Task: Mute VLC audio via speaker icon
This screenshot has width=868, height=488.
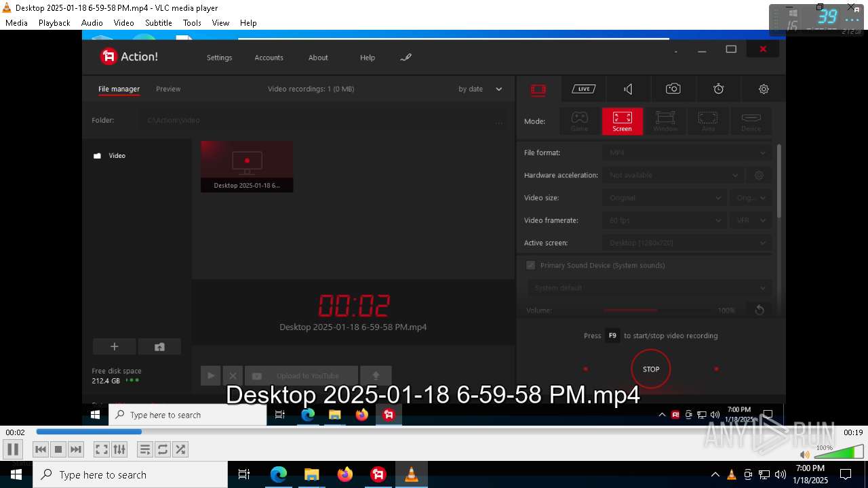Action: pos(805,455)
